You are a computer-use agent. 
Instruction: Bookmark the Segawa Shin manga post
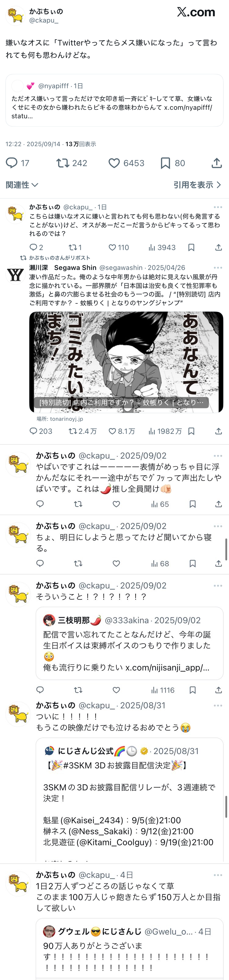pyautogui.click(x=191, y=431)
